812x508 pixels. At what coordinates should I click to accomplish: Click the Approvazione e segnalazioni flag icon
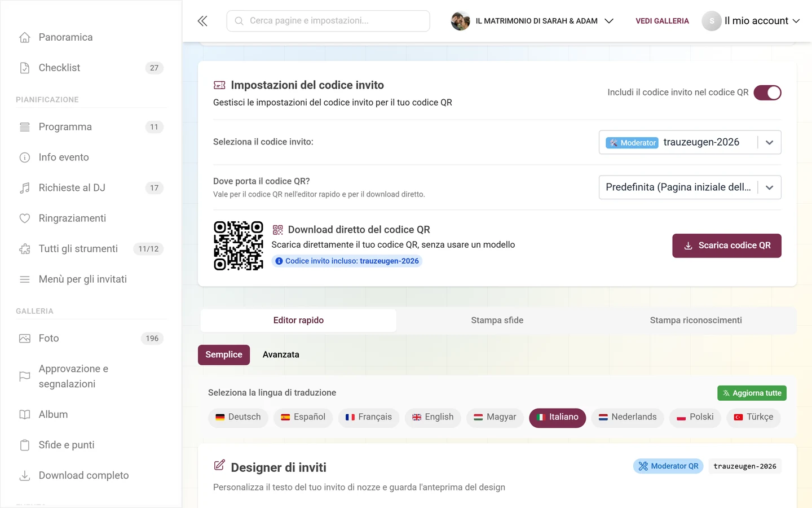click(25, 376)
